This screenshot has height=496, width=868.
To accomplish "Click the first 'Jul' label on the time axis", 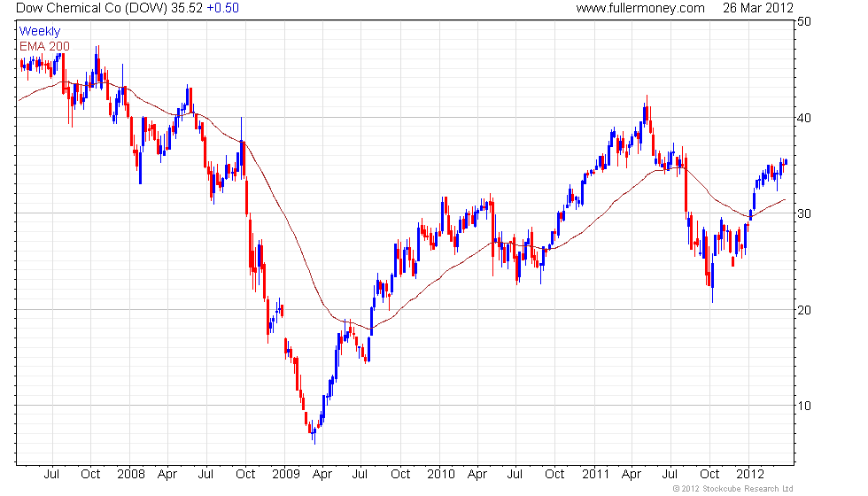I will pos(51,475).
